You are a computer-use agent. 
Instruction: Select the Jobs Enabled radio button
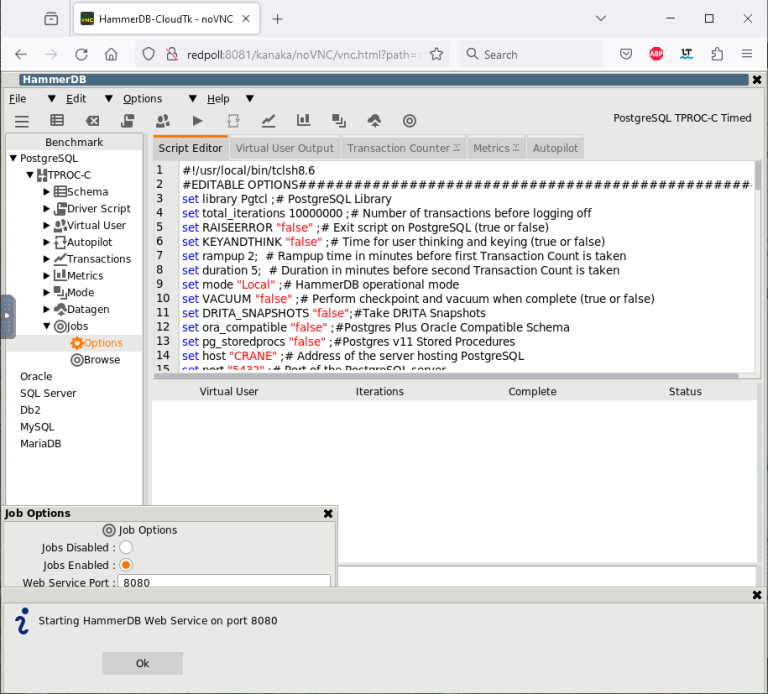tap(126, 565)
